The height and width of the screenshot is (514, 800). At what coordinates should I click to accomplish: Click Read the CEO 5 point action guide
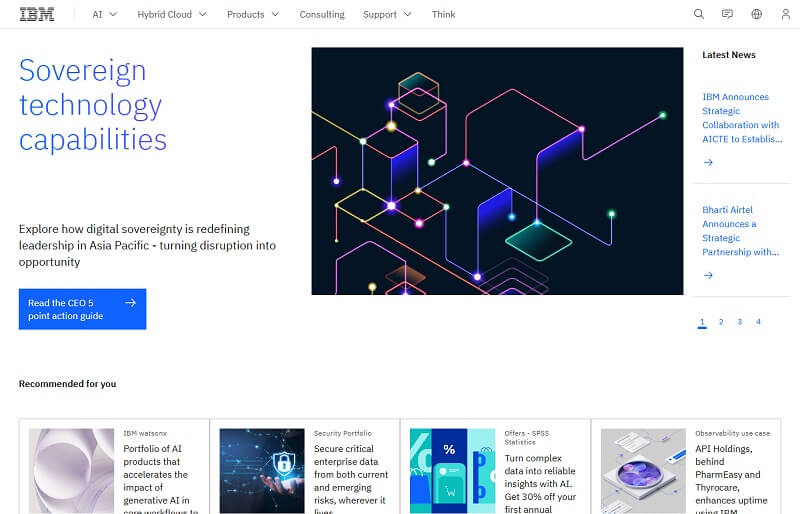pos(83,309)
